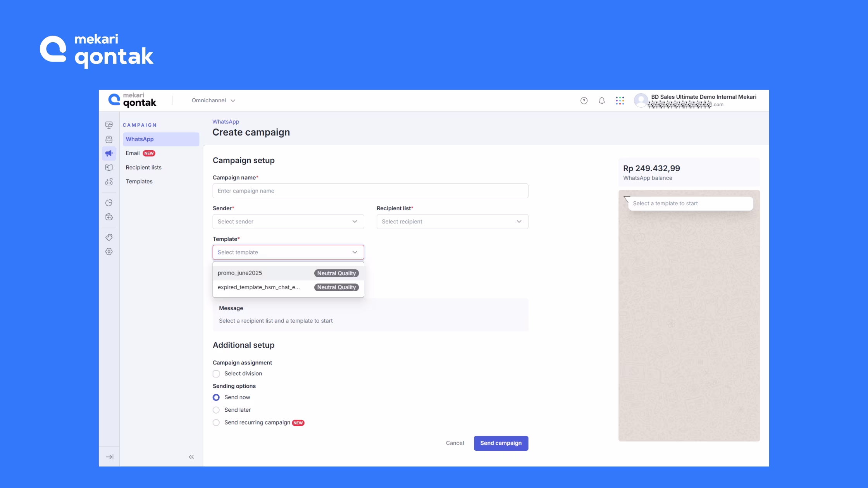
Task: Click the WhatsApp breadcrumb link
Action: coord(226,122)
